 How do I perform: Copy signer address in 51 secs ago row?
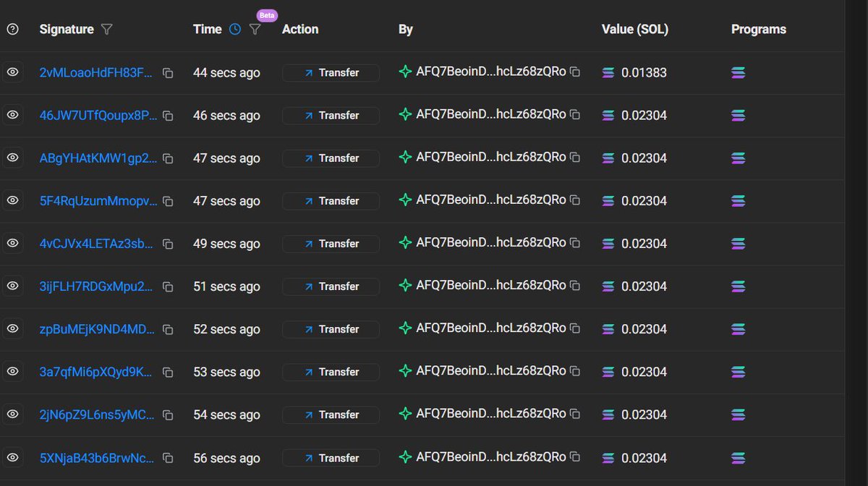[x=575, y=285]
